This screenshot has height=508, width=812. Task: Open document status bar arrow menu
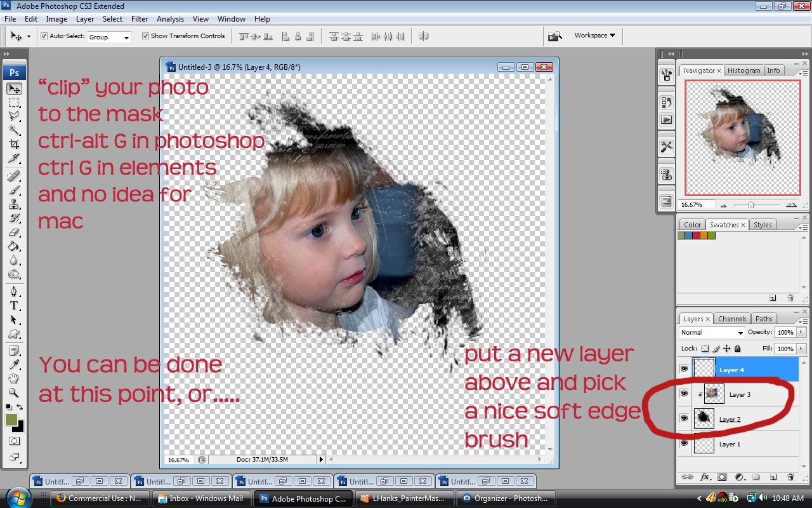321,459
